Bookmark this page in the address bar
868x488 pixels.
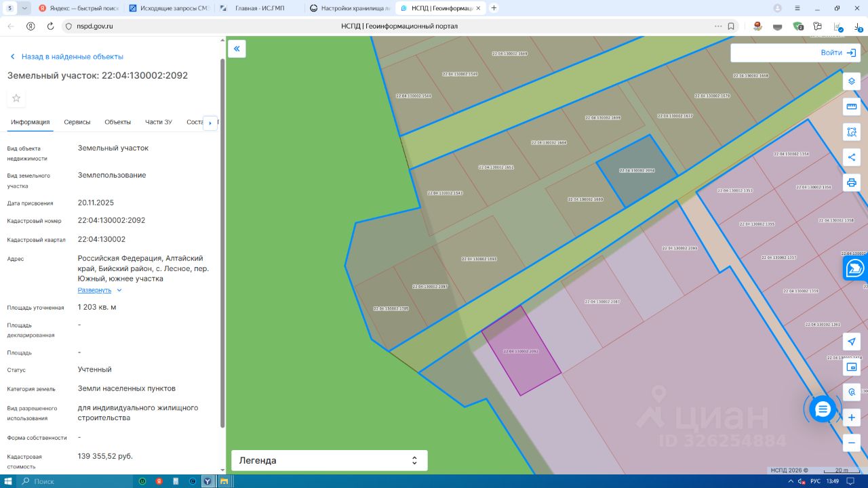731,26
